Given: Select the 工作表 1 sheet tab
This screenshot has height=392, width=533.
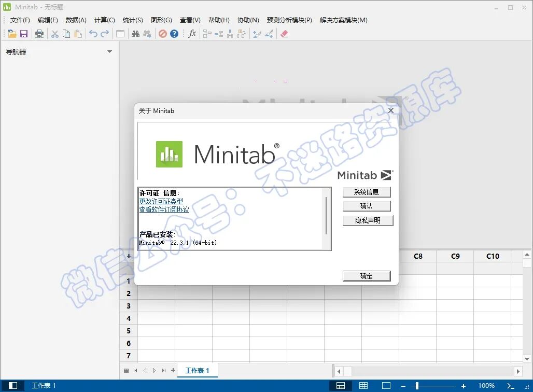Looking at the screenshot, I should point(197,370).
